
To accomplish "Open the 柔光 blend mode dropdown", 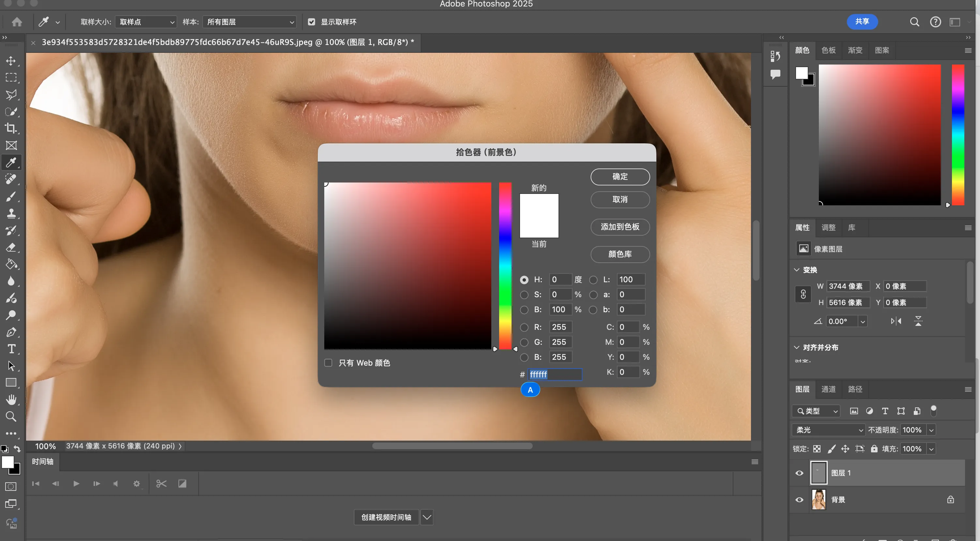I will (829, 430).
